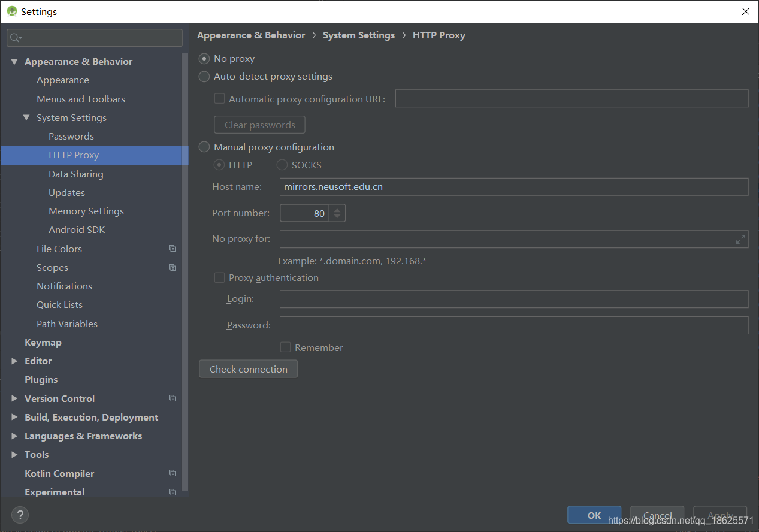Expand the No proxy for field icon

740,239
